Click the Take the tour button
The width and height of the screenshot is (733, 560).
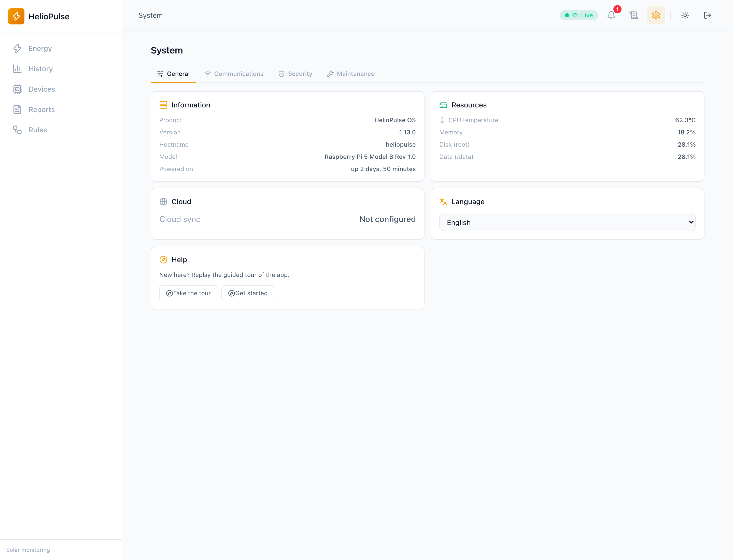pyautogui.click(x=188, y=293)
